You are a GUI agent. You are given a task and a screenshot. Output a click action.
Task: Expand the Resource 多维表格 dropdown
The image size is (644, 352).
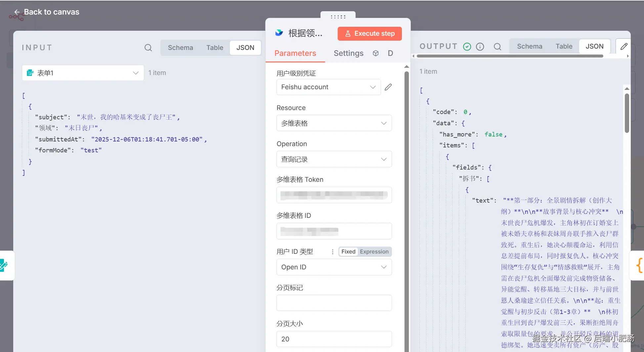[x=334, y=123]
